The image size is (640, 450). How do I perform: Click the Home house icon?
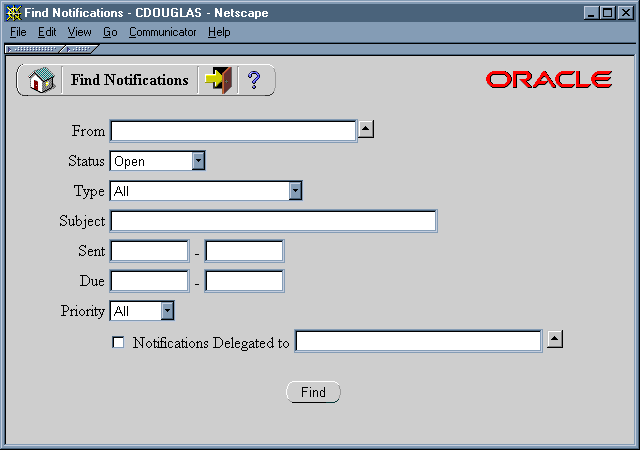(40, 81)
